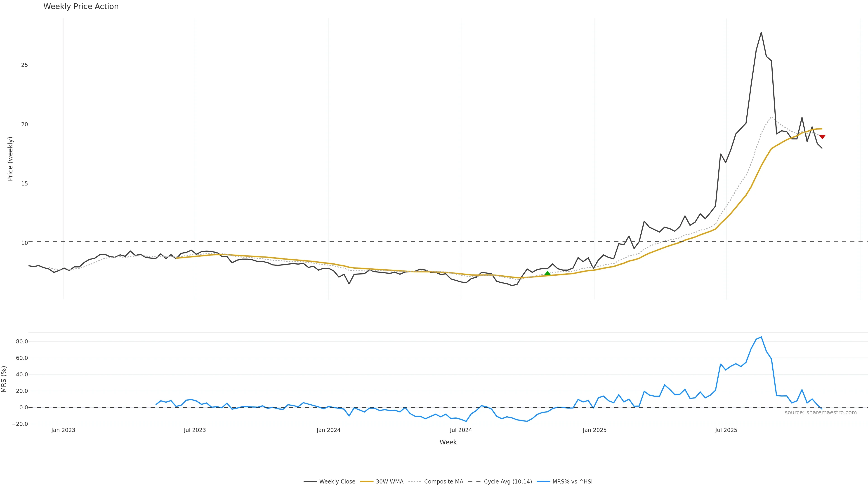Click the Weekly Price Action chart title

pos(81,6)
